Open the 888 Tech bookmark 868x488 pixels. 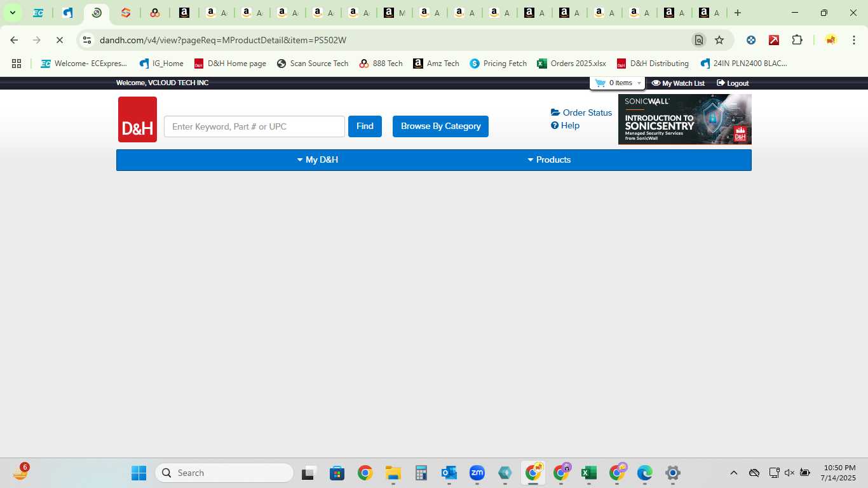tap(381, 64)
